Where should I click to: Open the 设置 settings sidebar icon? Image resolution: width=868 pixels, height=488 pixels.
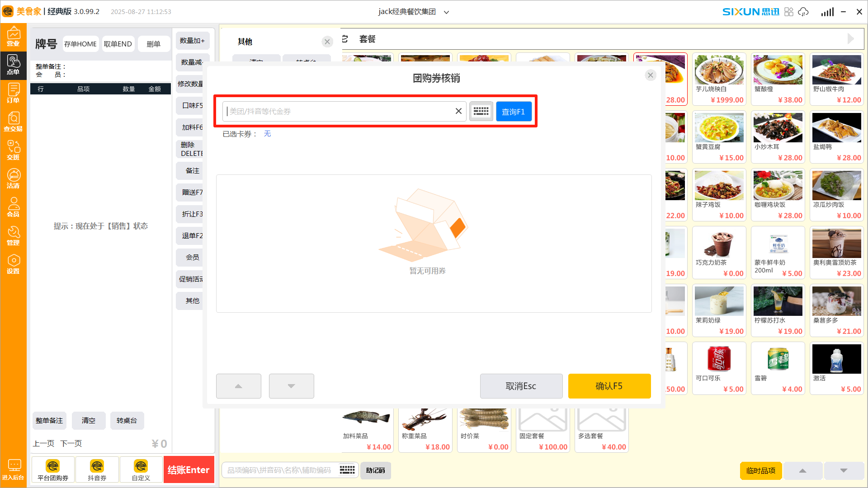(x=13, y=264)
